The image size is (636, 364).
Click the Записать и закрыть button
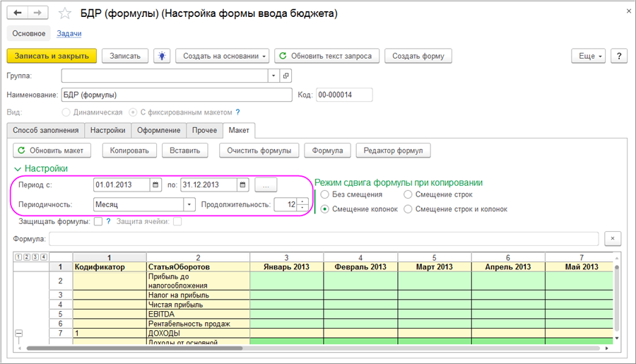click(x=52, y=56)
